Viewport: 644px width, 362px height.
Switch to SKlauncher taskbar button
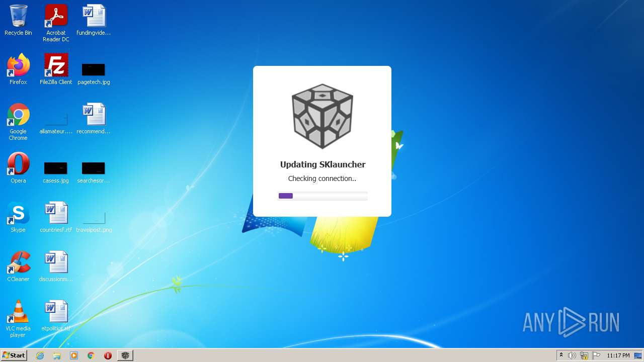(x=125, y=355)
